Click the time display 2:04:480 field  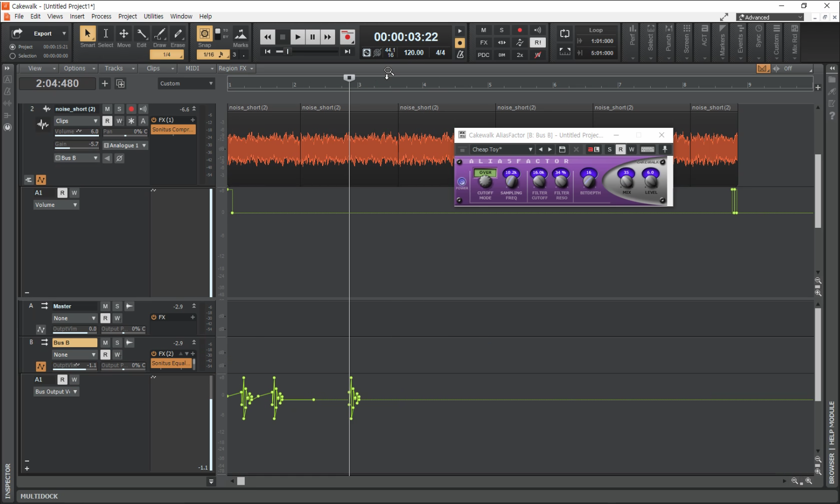tap(57, 83)
